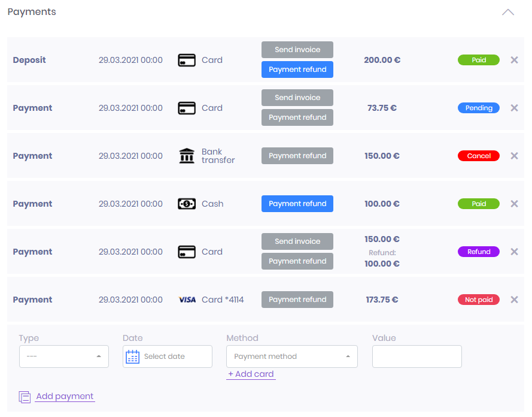Delete the canceled bank transfer payment row
Image resolution: width=532 pixels, height=417 pixels.
515,156
